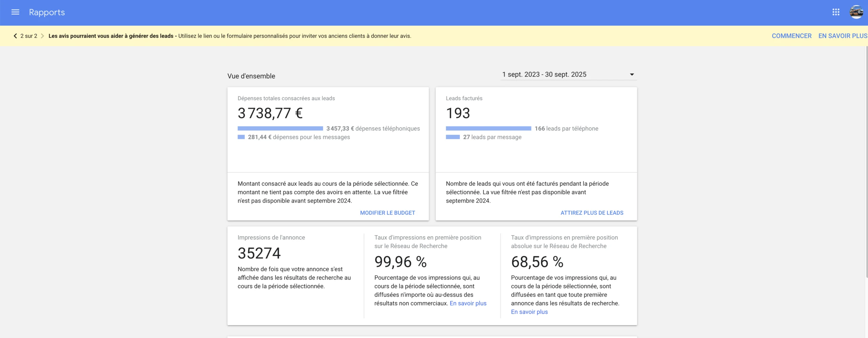Click the leads par message bar

[x=453, y=137]
